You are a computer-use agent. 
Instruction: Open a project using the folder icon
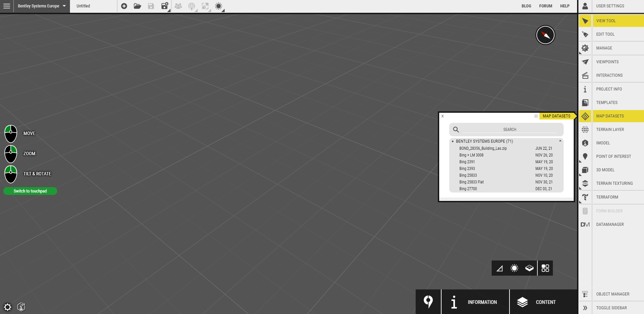click(x=137, y=6)
